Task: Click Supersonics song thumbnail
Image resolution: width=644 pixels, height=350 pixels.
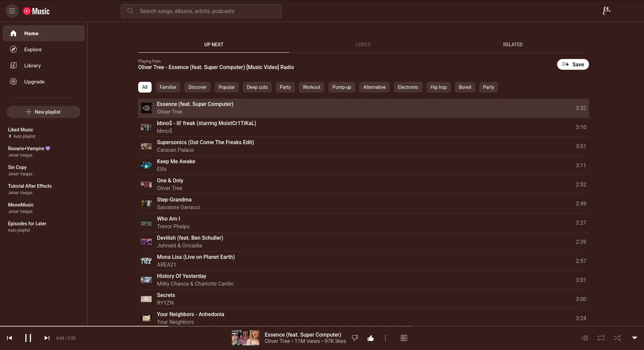Action: [146, 146]
